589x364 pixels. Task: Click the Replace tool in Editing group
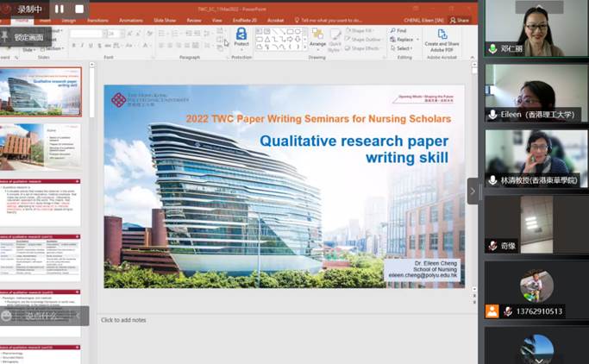click(402, 40)
